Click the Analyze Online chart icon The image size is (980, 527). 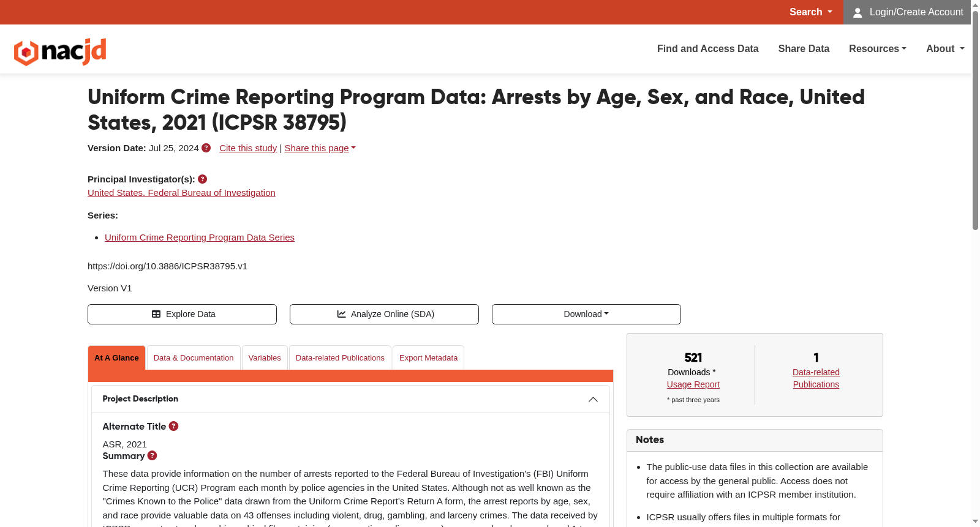(341, 314)
